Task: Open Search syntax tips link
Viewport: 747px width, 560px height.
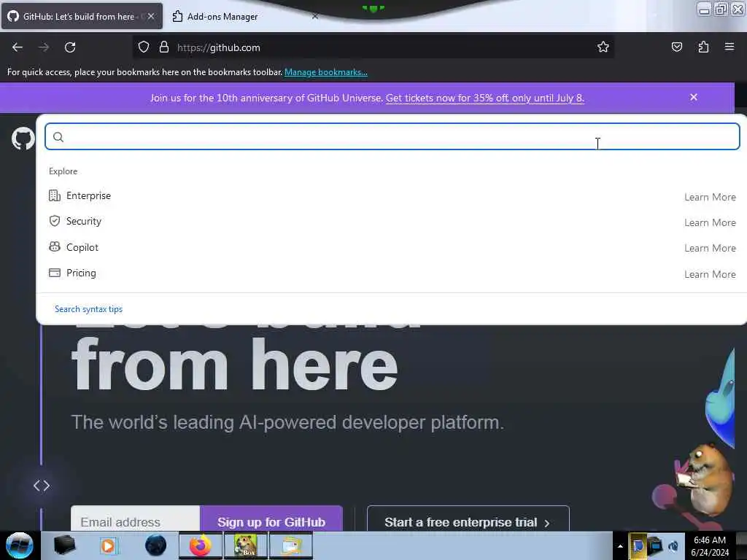Action: pos(88,309)
